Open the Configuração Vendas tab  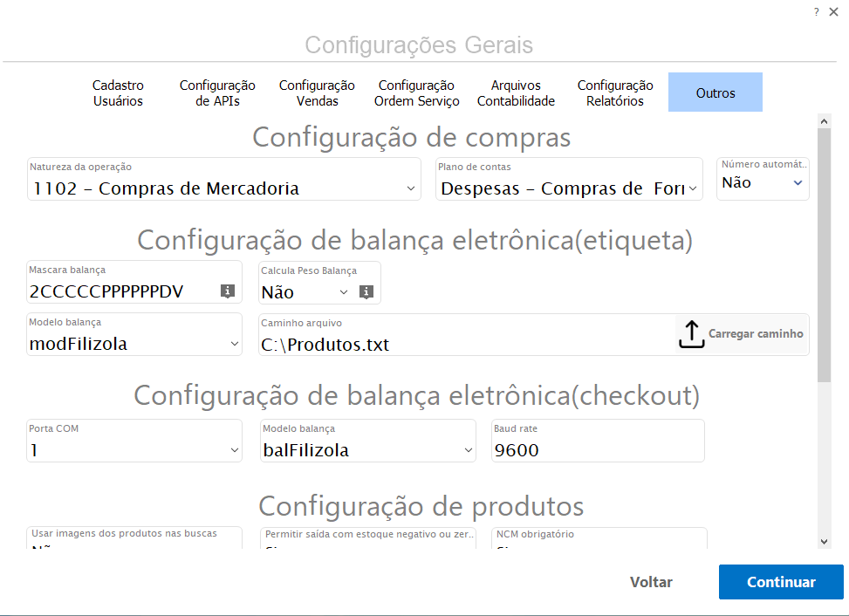point(317,93)
